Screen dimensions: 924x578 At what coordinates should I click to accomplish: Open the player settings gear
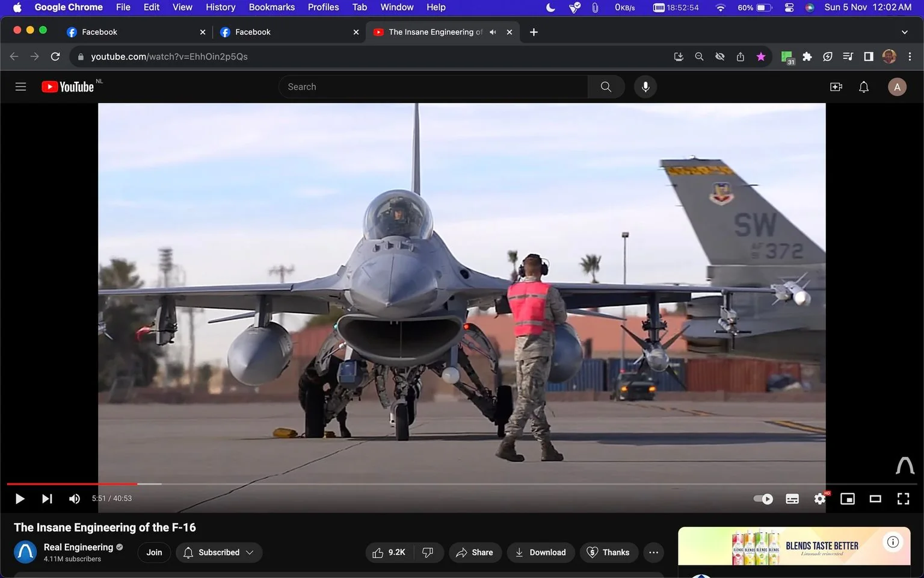pyautogui.click(x=820, y=499)
